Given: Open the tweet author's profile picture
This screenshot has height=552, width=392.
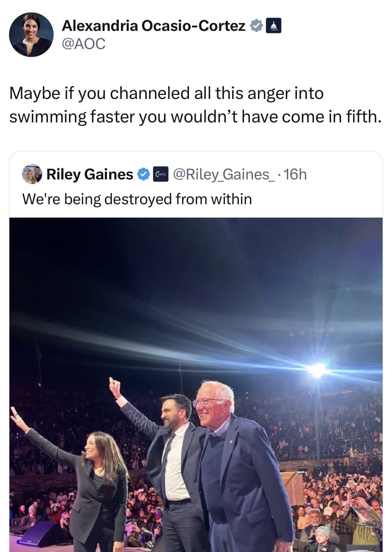Looking at the screenshot, I should coord(31,35).
